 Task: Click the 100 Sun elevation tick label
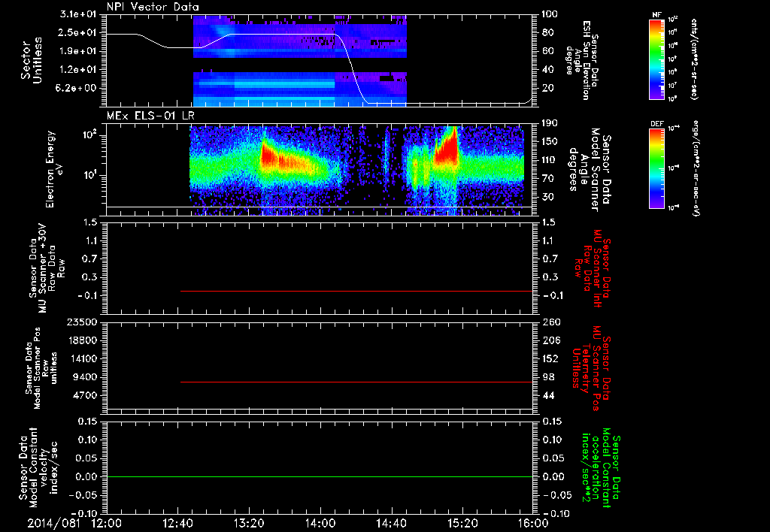tap(550, 14)
